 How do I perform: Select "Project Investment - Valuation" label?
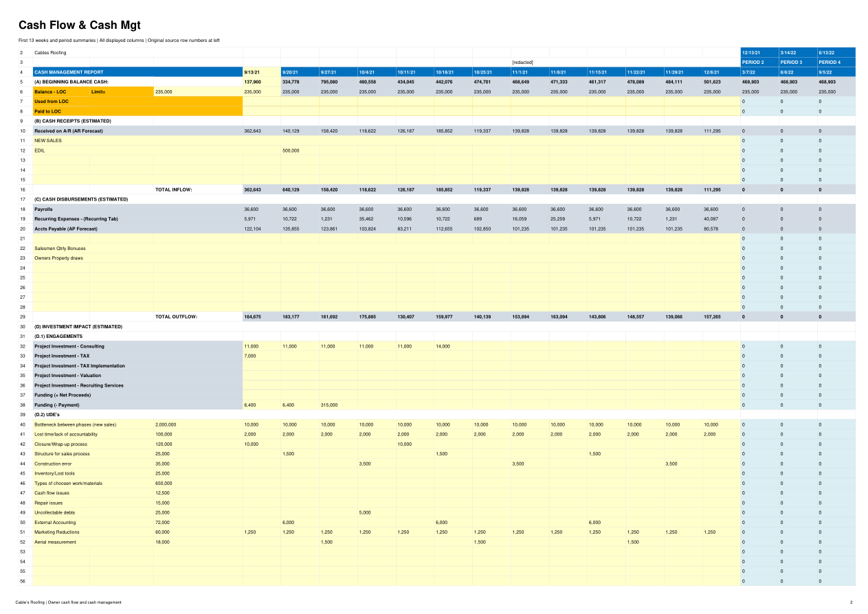(x=67, y=375)
